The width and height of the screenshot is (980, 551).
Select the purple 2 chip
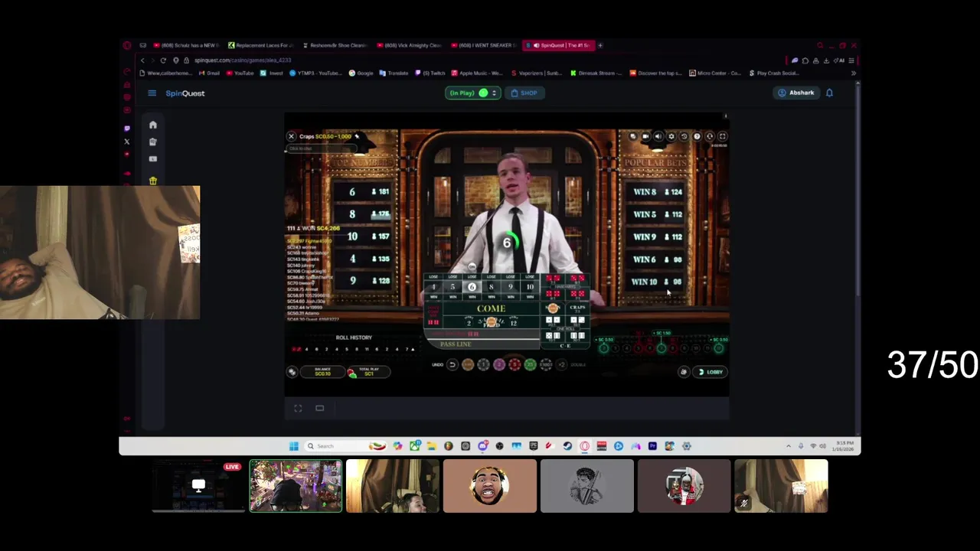499,364
